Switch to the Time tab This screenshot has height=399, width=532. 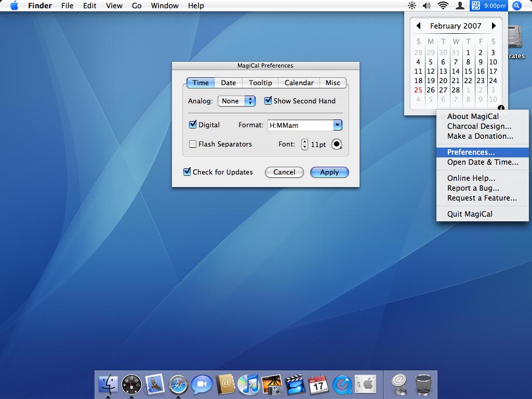[x=201, y=83]
